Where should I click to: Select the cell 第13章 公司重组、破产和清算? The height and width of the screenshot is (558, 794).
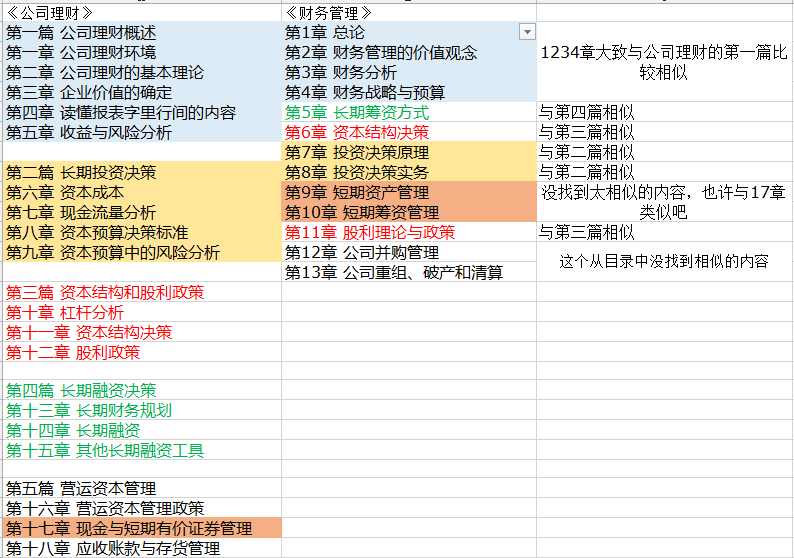pos(409,272)
